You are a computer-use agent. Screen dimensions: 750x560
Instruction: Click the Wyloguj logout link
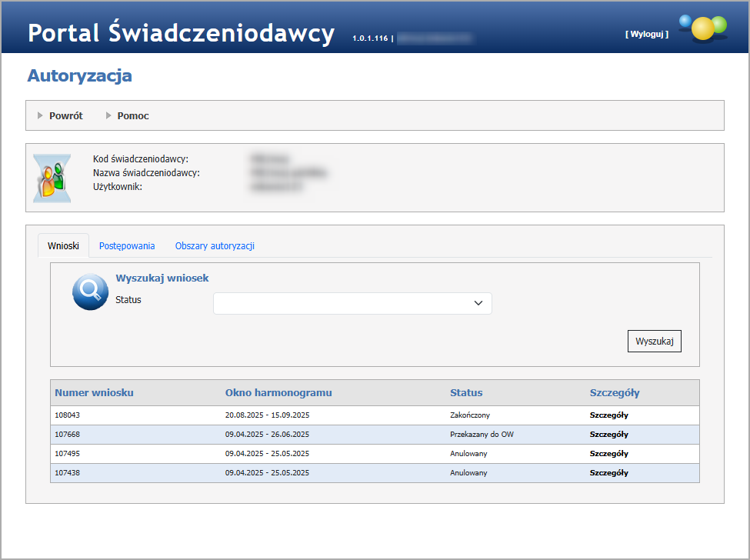646,34
